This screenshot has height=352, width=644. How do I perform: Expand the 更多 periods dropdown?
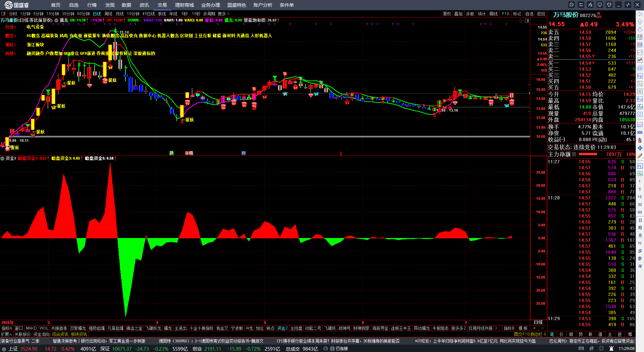(x=223, y=14)
